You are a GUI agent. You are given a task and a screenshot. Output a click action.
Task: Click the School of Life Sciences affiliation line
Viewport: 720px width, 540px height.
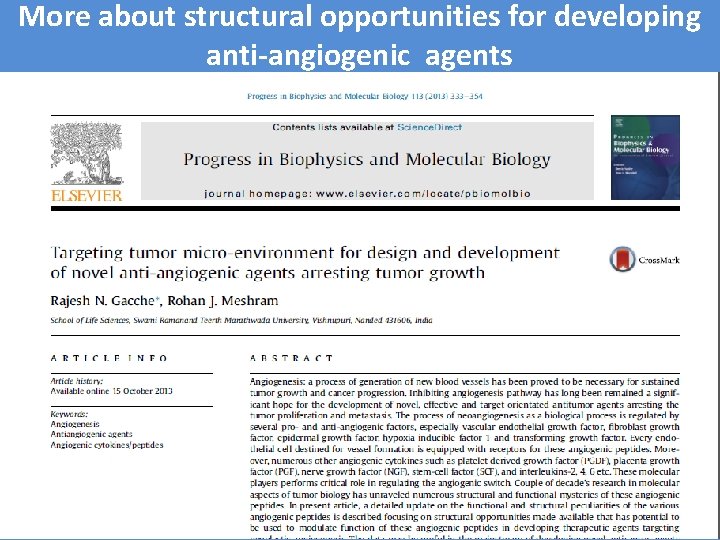tap(242, 320)
